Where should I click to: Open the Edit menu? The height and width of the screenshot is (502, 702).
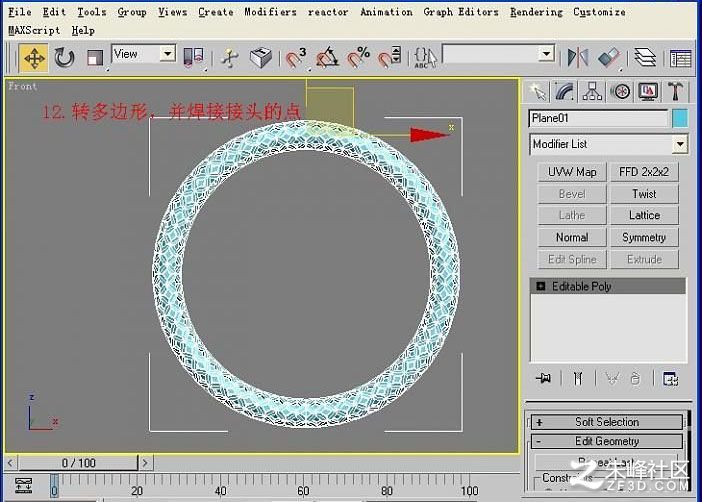pos(54,12)
